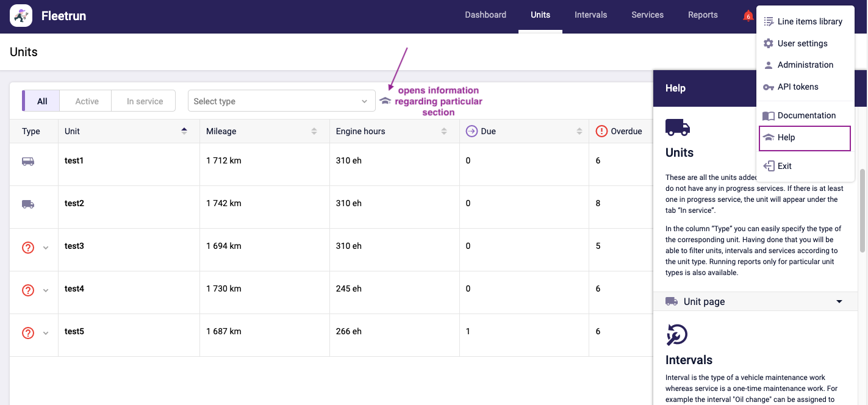This screenshot has height=405, width=868.
Task: Click the Overdue exclamation icon in header
Action: (601, 131)
